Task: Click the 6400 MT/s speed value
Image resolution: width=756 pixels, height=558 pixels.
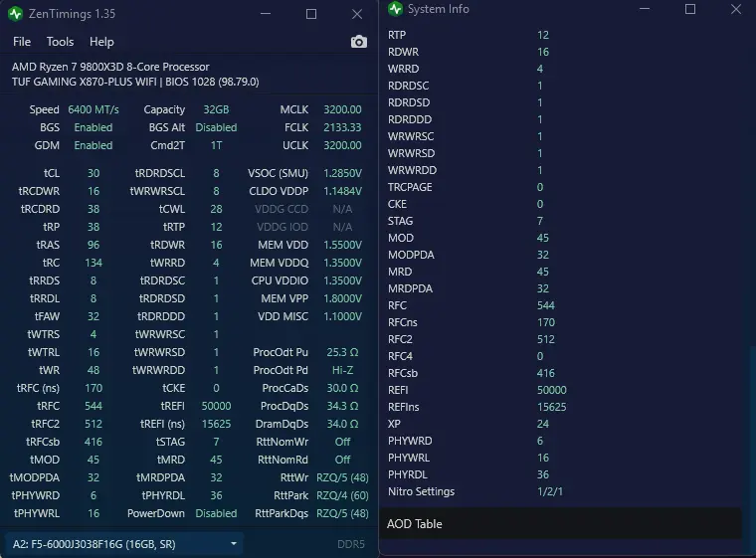Action: coord(94,109)
